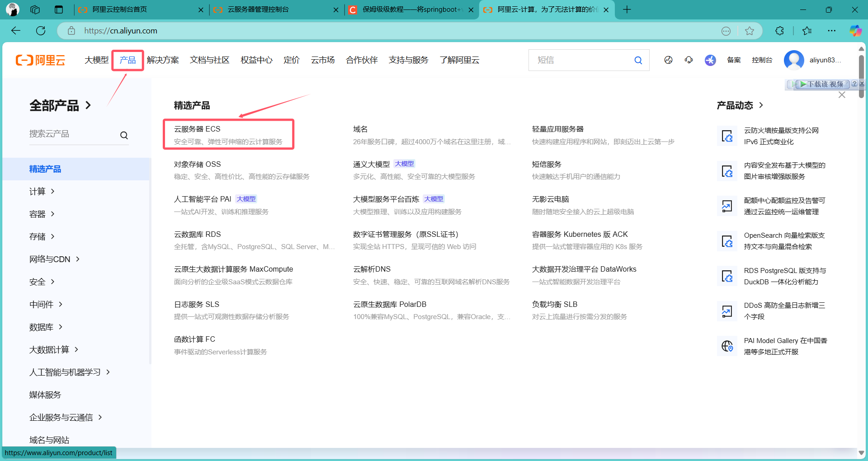The height and width of the screenshot is (461, 868).
Task: Reload the page with the refresh icon
Action: [x=41, y=31]
